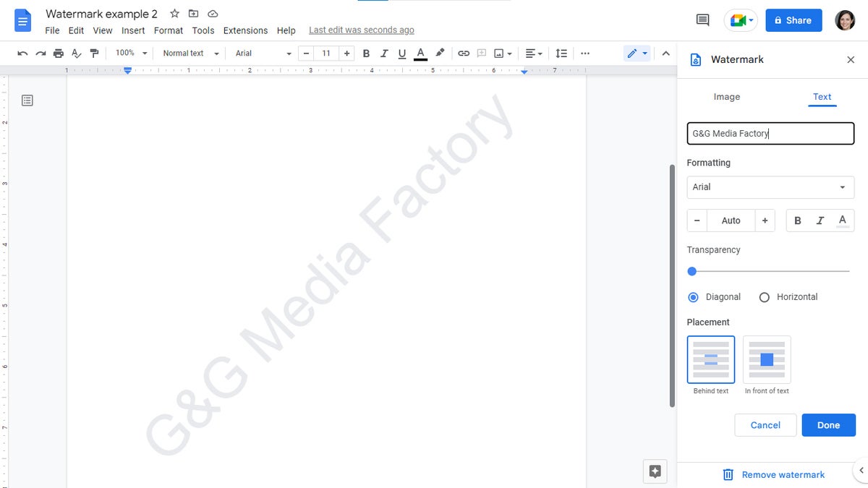Show the document outline

click(x=27, y=100)
